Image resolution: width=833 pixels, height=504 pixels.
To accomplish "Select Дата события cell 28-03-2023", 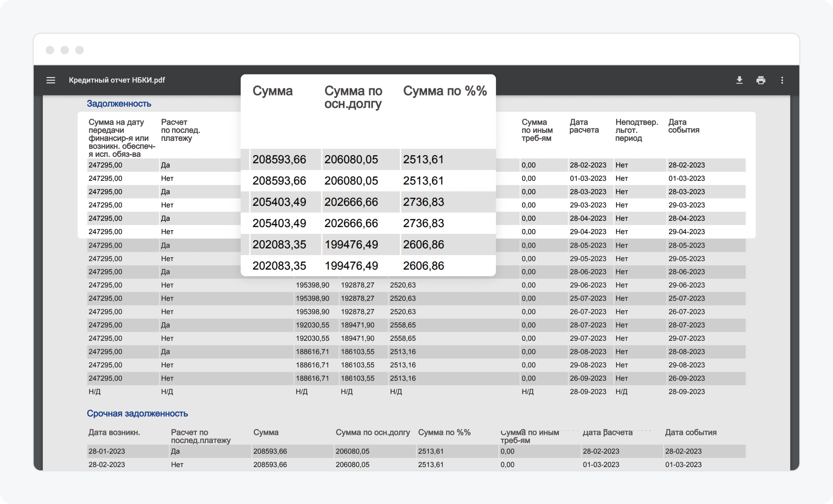I will [x=687, y=192].
